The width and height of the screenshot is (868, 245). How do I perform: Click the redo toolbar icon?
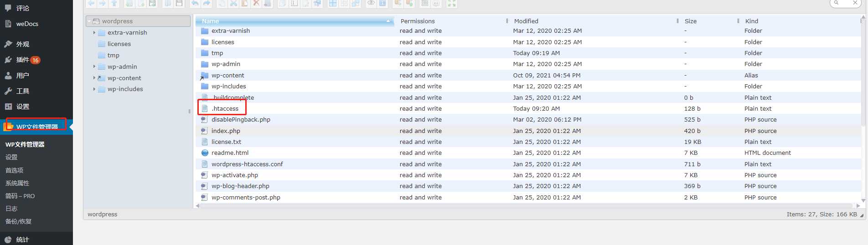pyautogui.click(x=207, y=3)
